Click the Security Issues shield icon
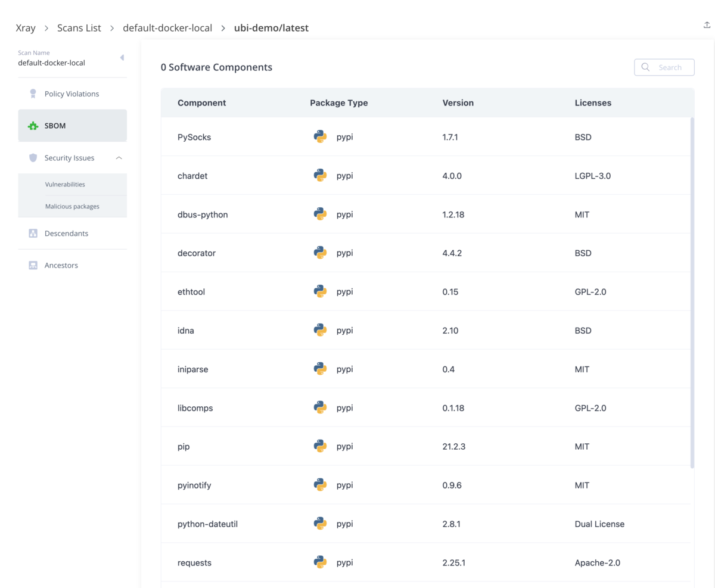 (33, 158)
